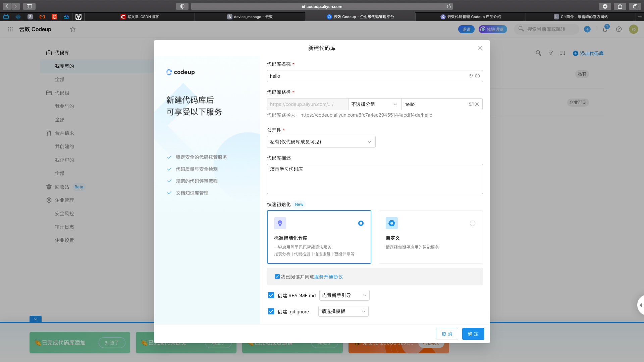Image resolution: width=644 pixels, height=362 pixels.
Task: Click the sort order icon
Action: click(x=563, y=53)
